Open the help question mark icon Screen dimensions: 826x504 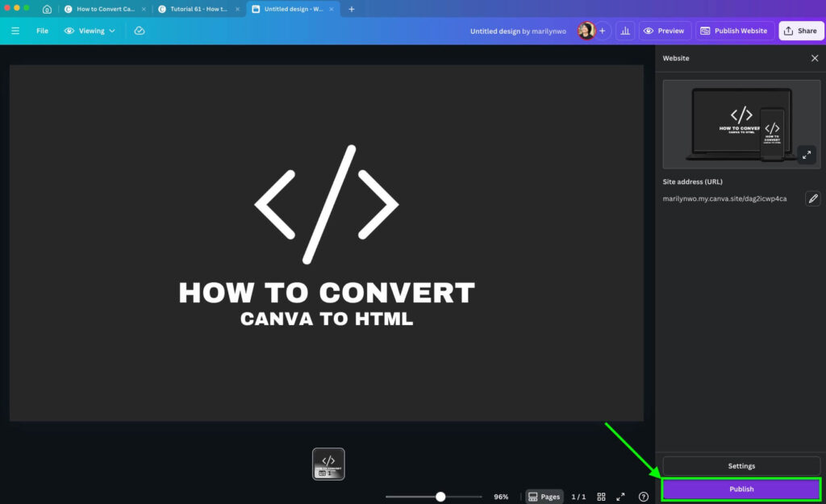click(x=643, y=497)
